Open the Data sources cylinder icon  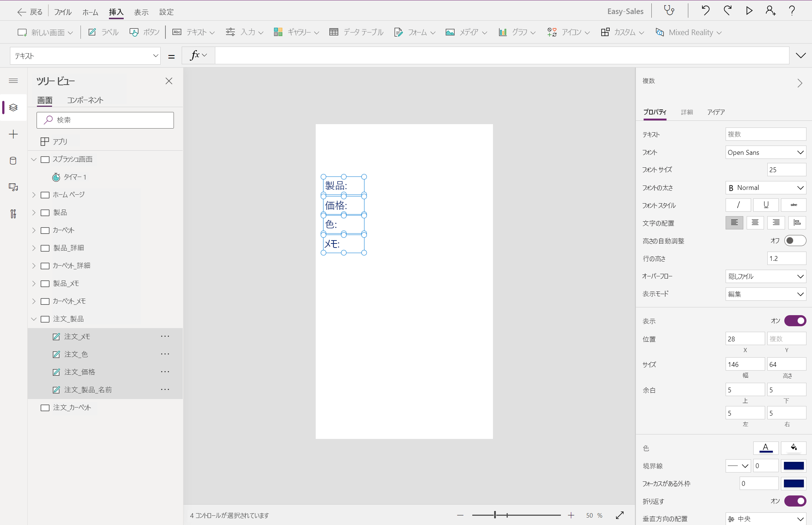13,161
